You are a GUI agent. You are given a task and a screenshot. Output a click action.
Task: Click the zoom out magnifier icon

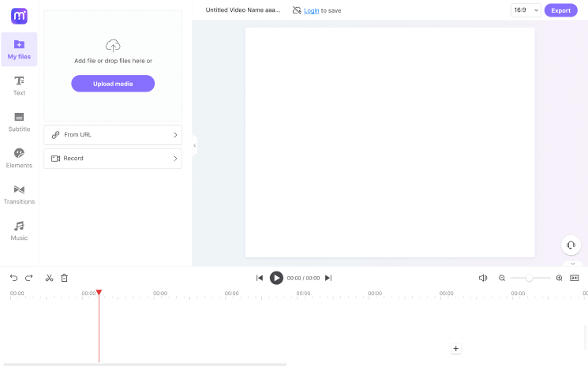point(502,278)
